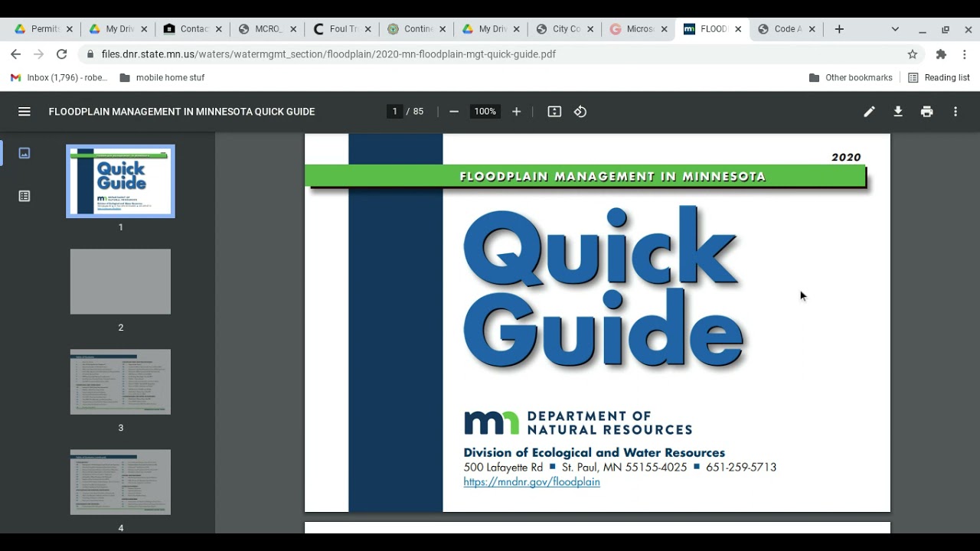Viewport: 980px width, 551px height.
Task: Open the Chrome extensions puzzle icon
Action: coord(941,54)
